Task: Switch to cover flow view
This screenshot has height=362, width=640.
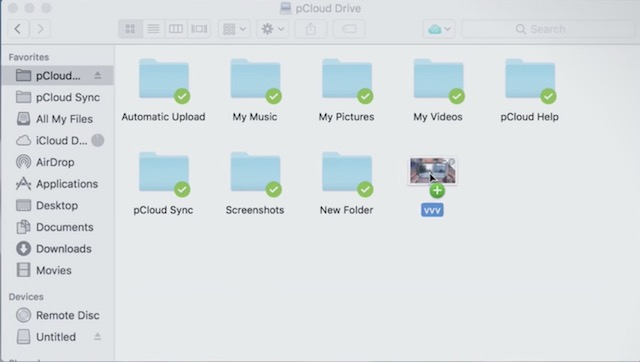Action: [199, 29]
